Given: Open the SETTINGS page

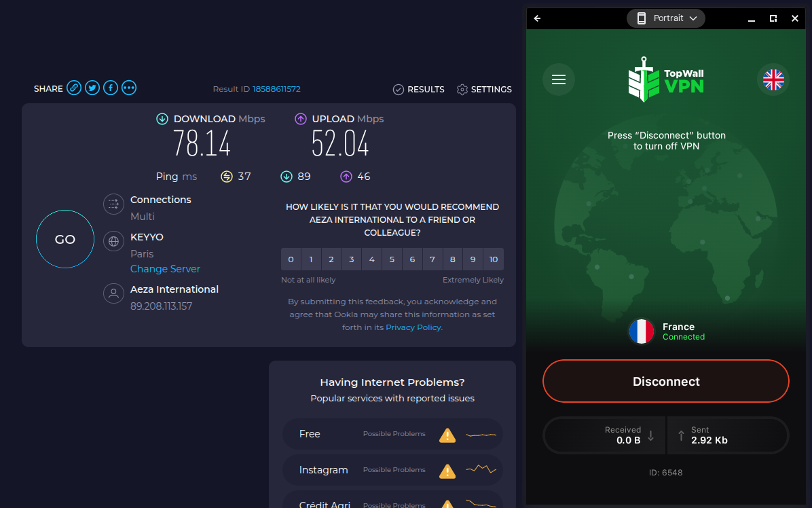Looking at the screenshot, I should click(x=484, y=90).
